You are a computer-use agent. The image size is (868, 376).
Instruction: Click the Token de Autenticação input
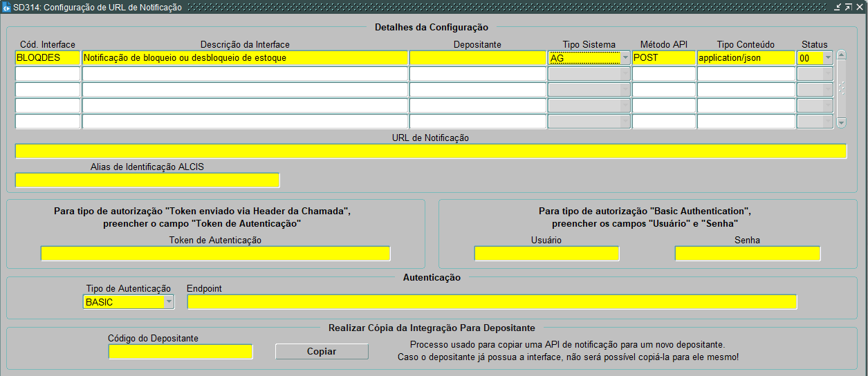tap(215, 254)
